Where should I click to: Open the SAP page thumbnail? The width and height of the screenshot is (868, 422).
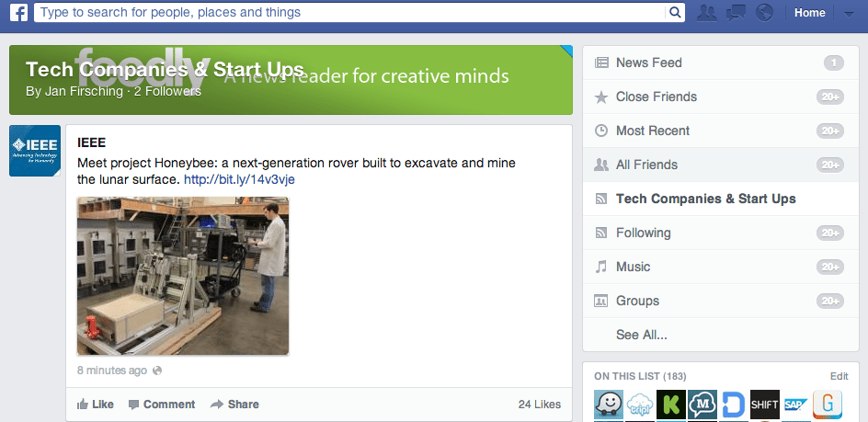pyautogui.click(x=796, y=405)
